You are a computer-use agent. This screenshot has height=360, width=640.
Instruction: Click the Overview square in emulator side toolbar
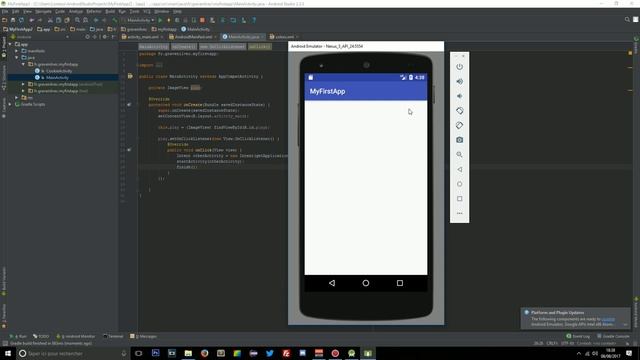(460, 199)
